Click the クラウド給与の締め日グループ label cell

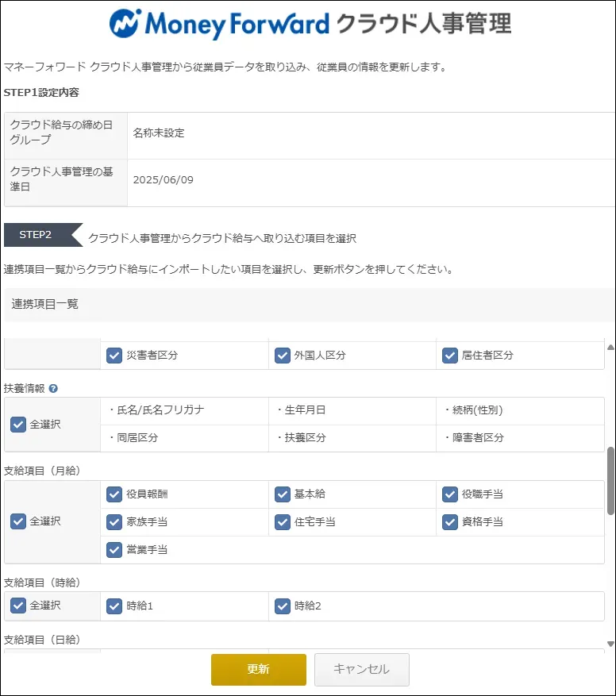[x=66, y=136]
